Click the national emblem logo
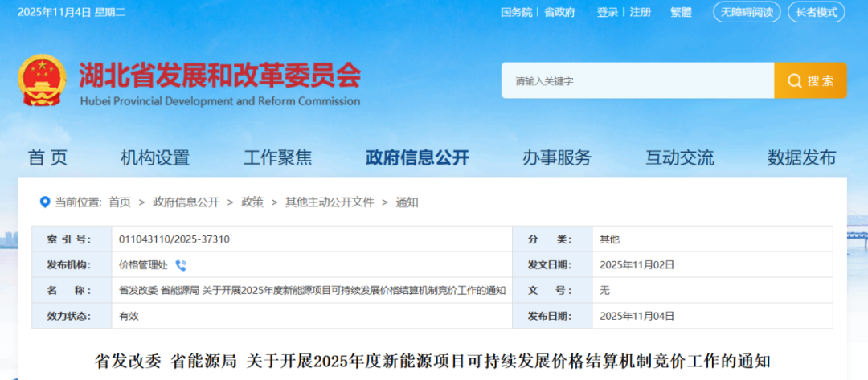 (42, 80)
